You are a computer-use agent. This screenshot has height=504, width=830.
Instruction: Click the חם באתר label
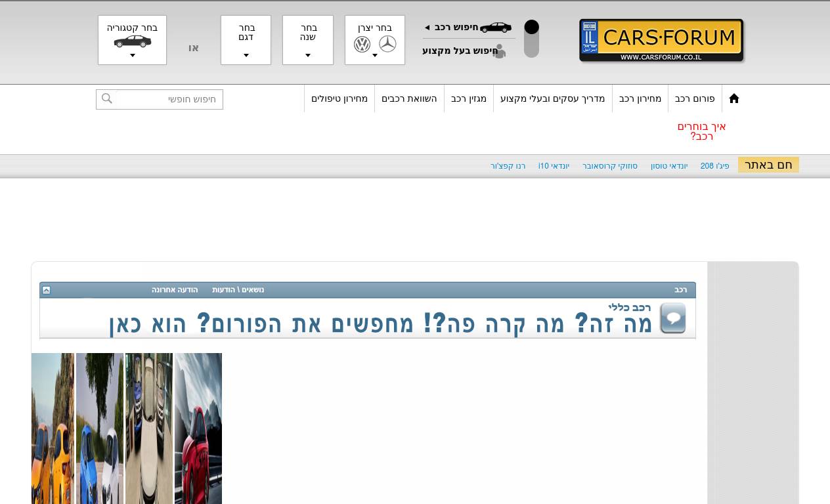(768, 165)
